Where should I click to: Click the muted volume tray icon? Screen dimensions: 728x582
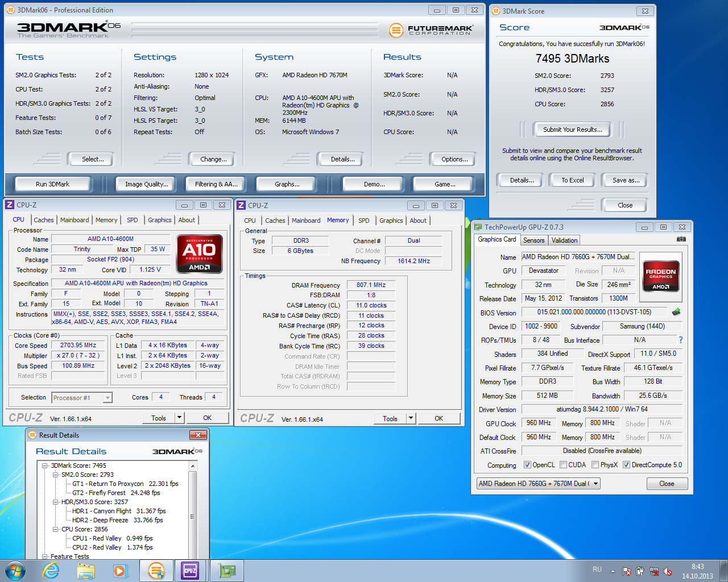[668, 571]
